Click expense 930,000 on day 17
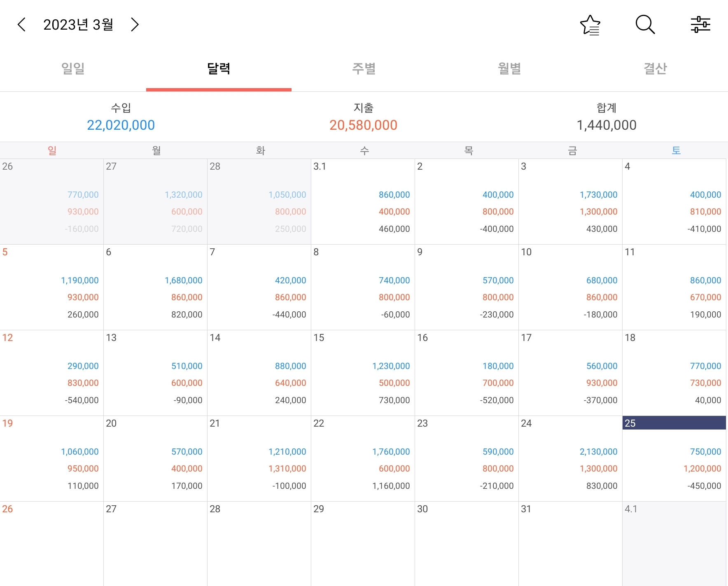 coord(602,383)
